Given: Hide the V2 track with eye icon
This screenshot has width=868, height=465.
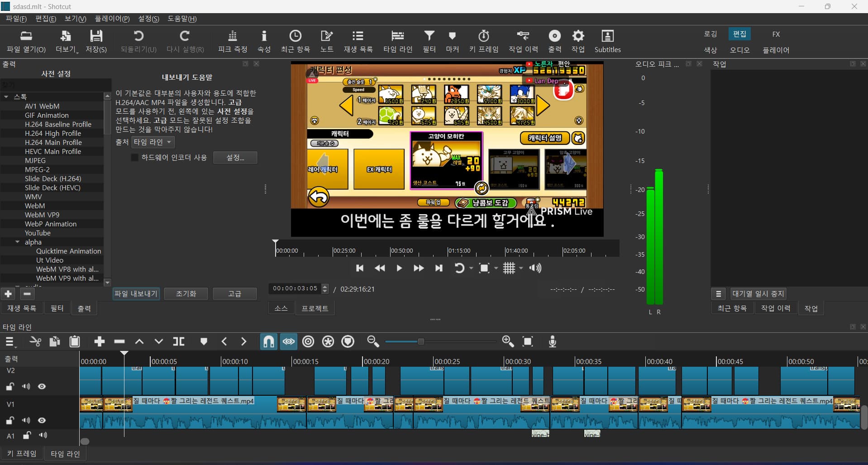Looking at the screenshot, I should tap(42, 387).
